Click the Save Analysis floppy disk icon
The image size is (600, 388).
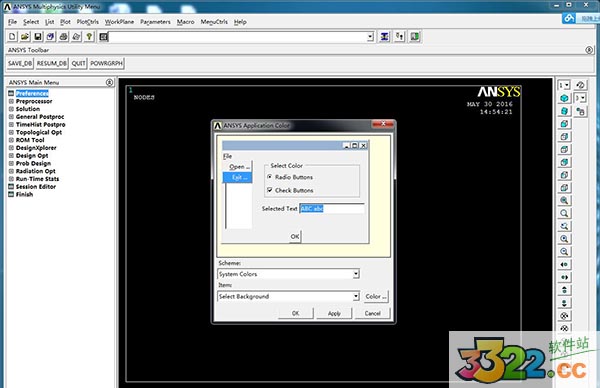coord(38,37)
